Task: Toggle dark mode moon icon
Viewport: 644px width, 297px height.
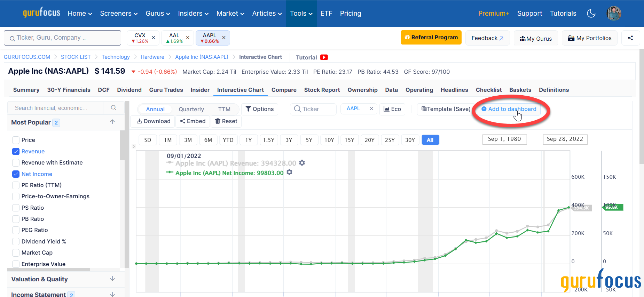Action: [x=591, y=14]
